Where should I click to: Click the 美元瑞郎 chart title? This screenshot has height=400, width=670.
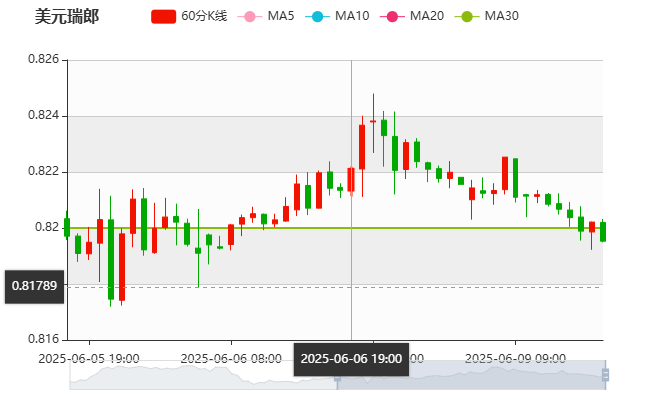point(67,17)
